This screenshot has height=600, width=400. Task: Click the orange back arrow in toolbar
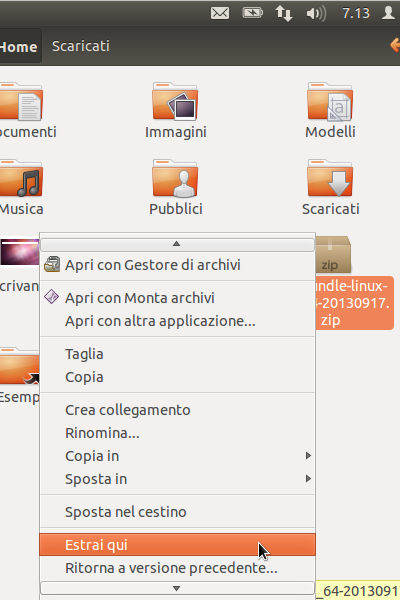tap(395, 45)
